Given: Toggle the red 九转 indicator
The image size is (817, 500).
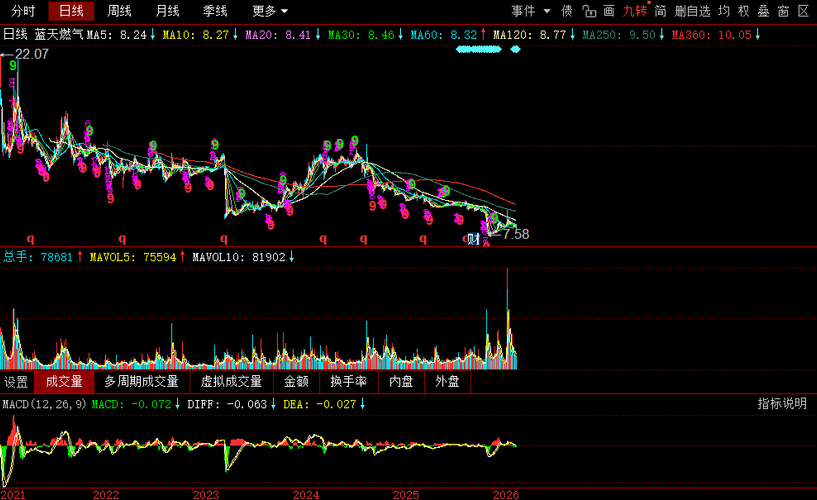Looking at the screenshot, I should pyautogui.click(x=635, y=11).
